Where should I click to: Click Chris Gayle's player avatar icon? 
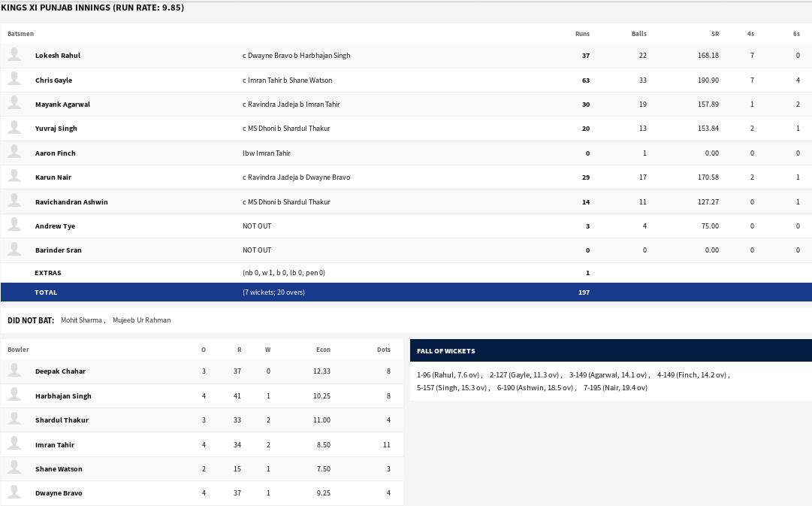click(x=14, y=79)
